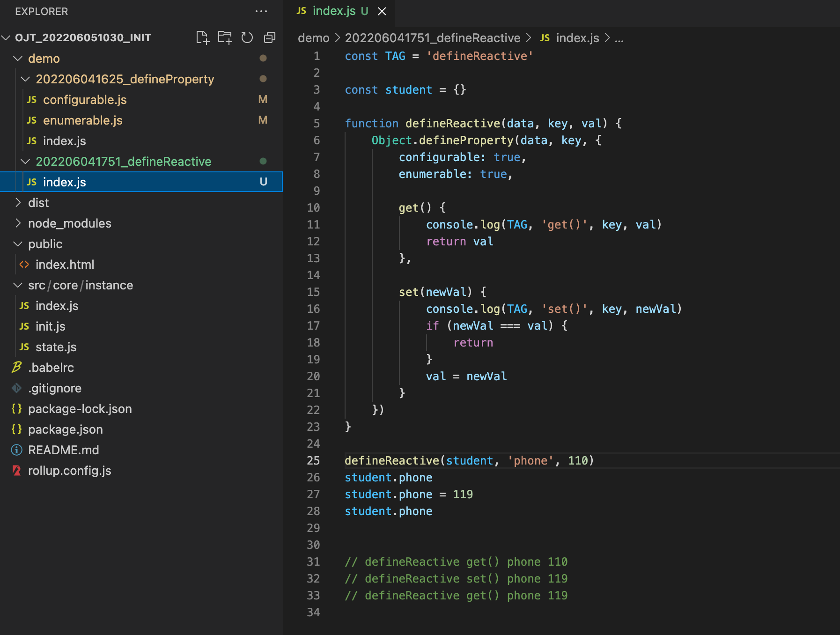Click the demo breadcrumb segment
840x635 pixels.
pyautogui.click(x=314, y=38)
